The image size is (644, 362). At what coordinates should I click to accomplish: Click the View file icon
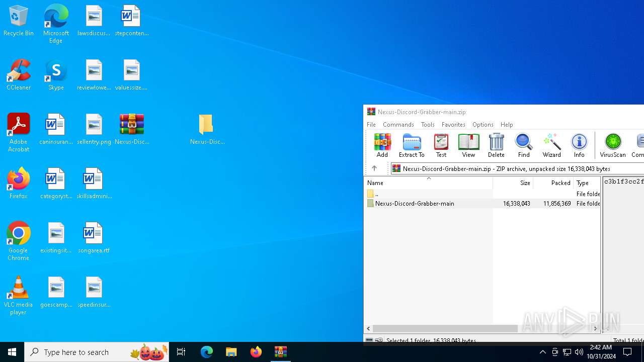468,145
